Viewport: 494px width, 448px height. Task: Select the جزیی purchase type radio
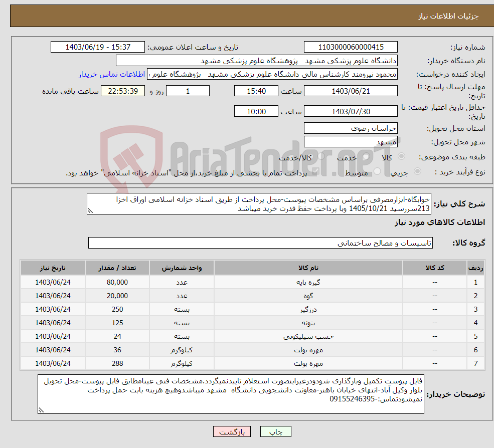(417, 171)
